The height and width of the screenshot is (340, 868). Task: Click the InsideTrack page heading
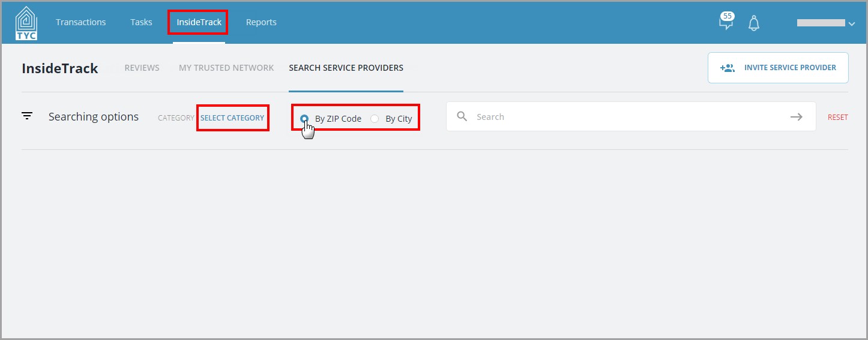(x=60, y=68)
